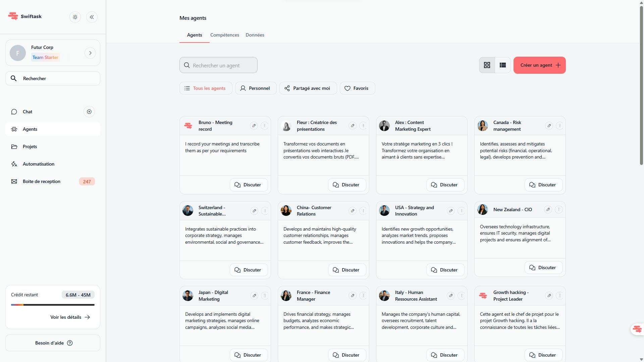The width and height of the screenshot is (644, 362).
Task: Switch to the Compétences tab
Action: (224, 35)
